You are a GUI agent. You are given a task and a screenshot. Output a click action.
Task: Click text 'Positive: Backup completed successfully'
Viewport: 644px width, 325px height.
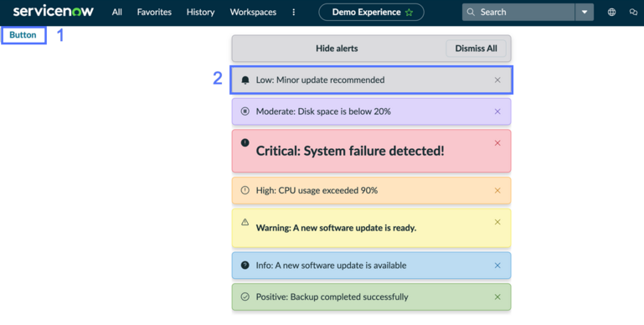coord(332,297)
